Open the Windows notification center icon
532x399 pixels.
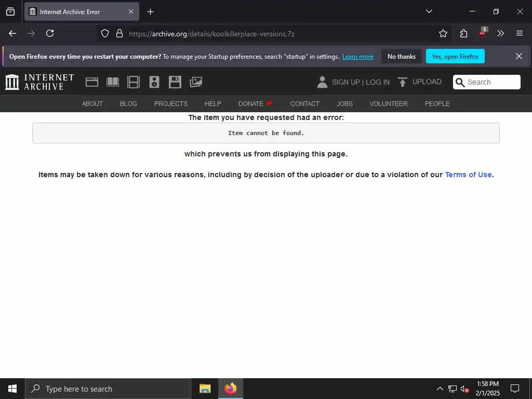click(x=515, y=389)
